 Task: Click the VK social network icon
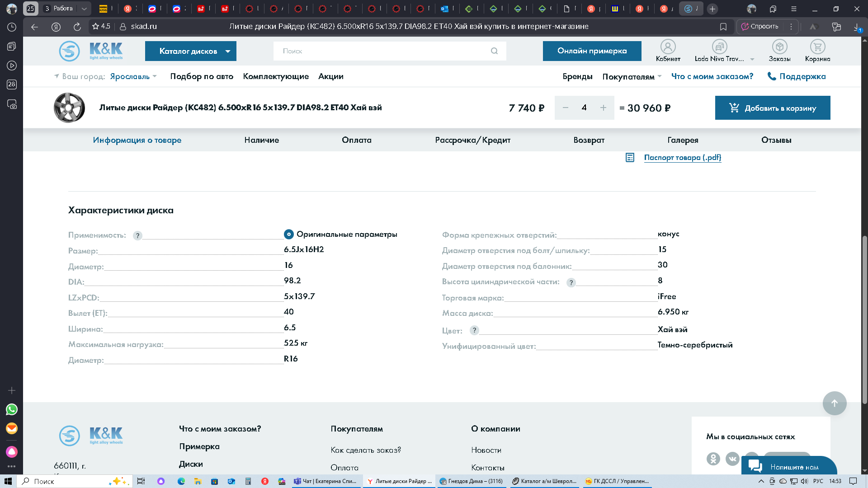[732, 459]
